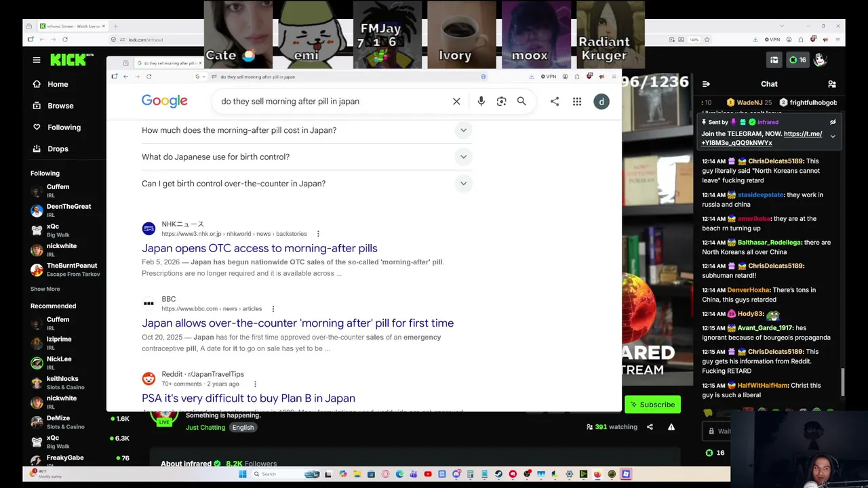Open File Explorer from the taskbar

(357, 474)
